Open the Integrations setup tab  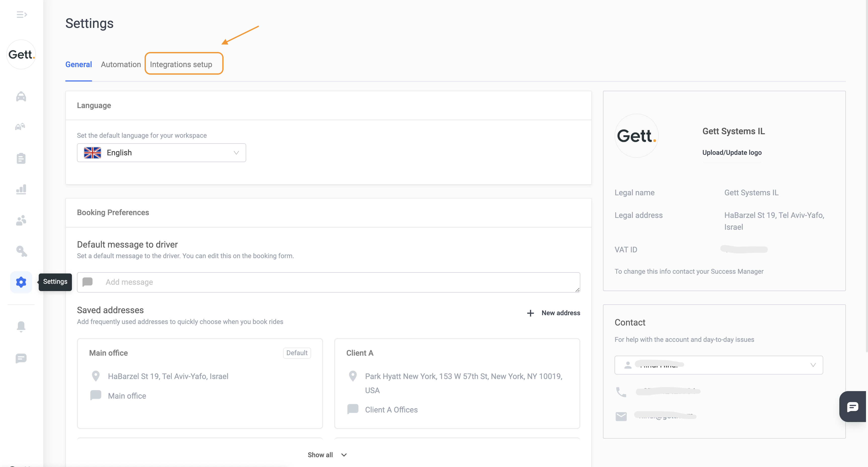pyautogui.click(x=181, y=64)
